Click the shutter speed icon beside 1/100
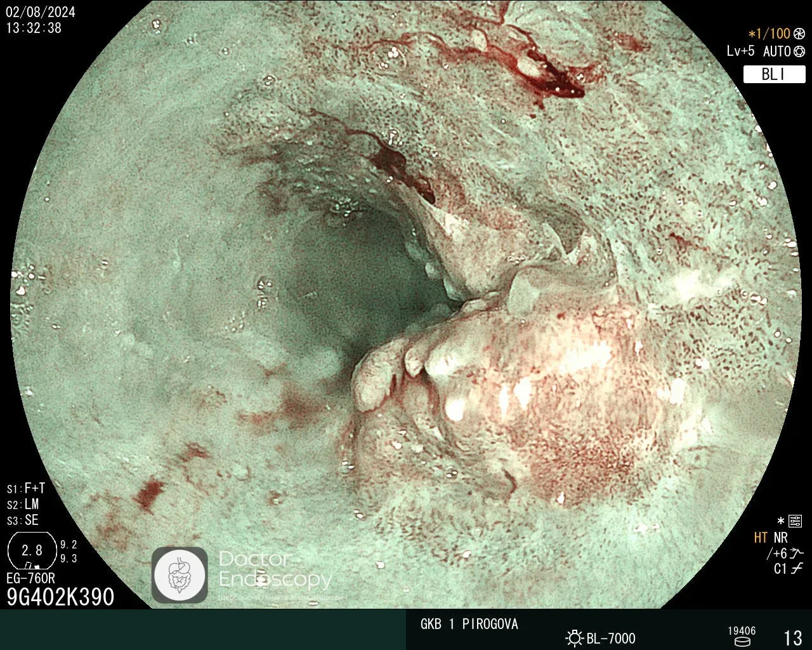 [799, 34]
